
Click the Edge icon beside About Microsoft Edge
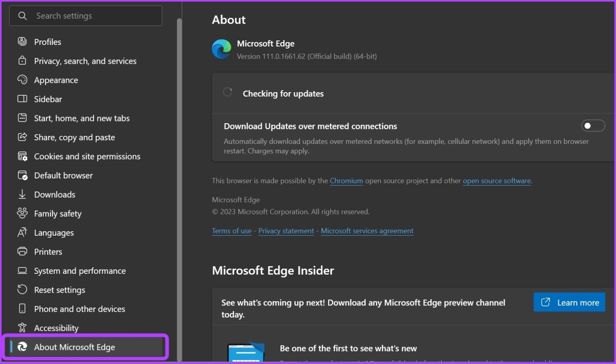click(x=22, y=347)
